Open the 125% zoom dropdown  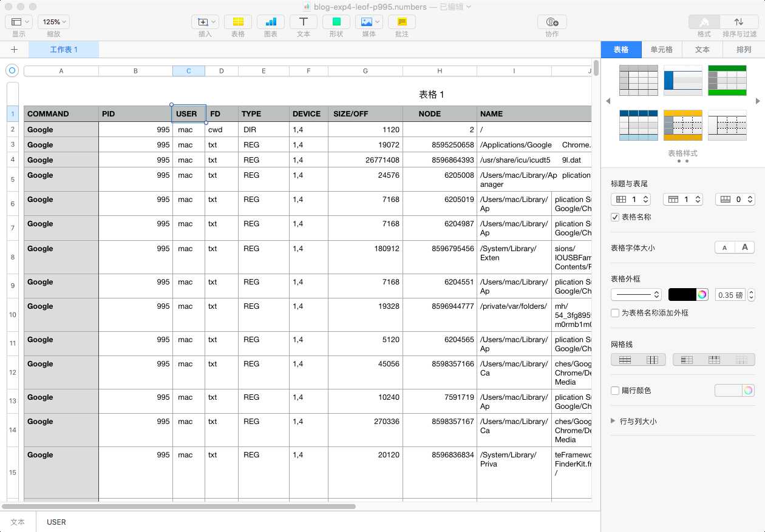pos(53,22)
